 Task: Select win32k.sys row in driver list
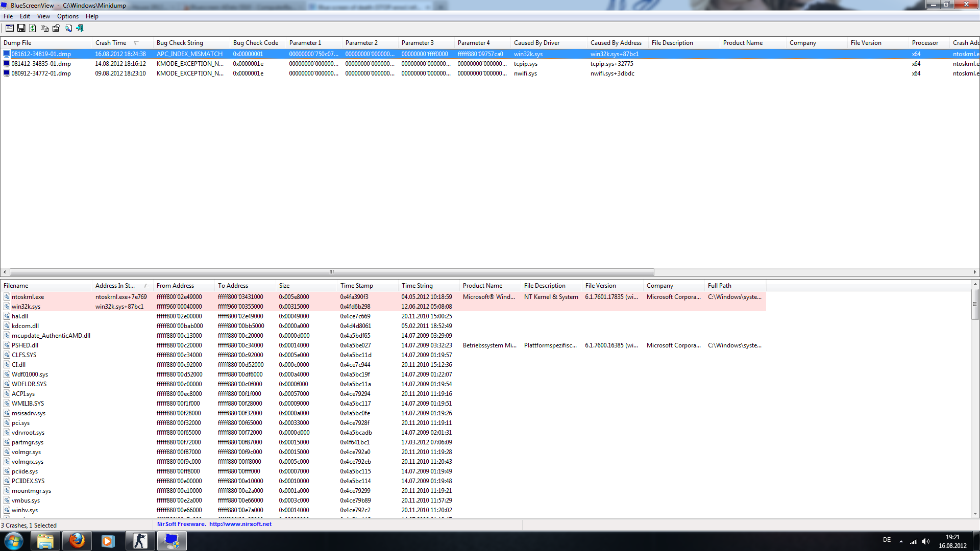point(26,307)
